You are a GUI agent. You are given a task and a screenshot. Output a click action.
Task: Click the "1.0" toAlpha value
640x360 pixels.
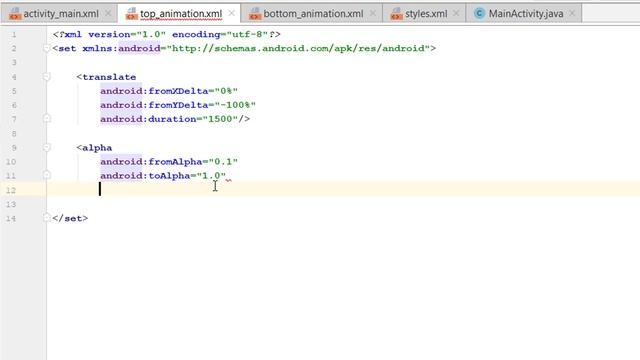pyautogui.click(x=211, y=176)
